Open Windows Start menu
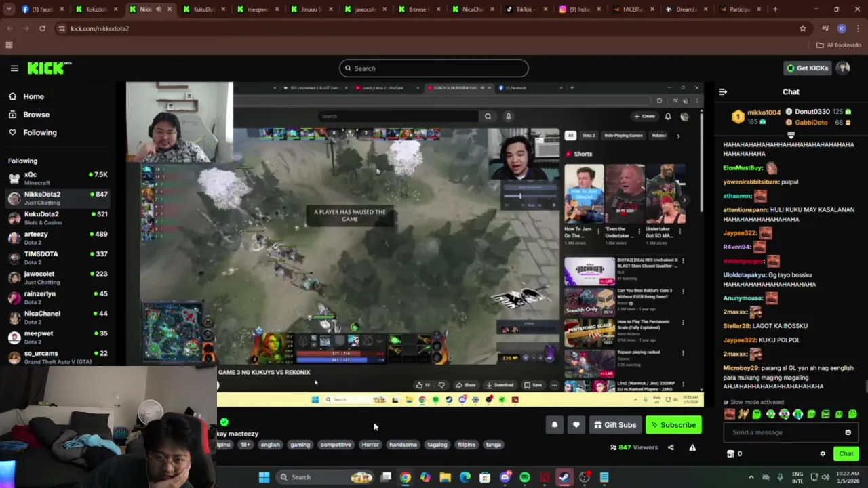868x488 pixels. pyautogui.click(x=264, y=477)
